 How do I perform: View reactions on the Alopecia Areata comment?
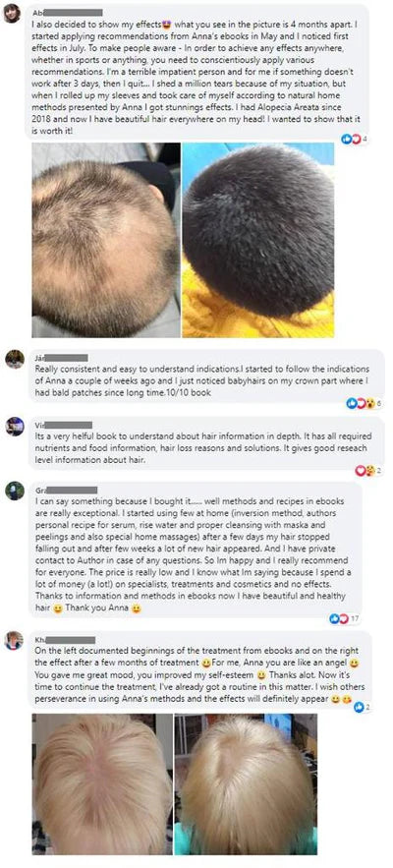355,139
